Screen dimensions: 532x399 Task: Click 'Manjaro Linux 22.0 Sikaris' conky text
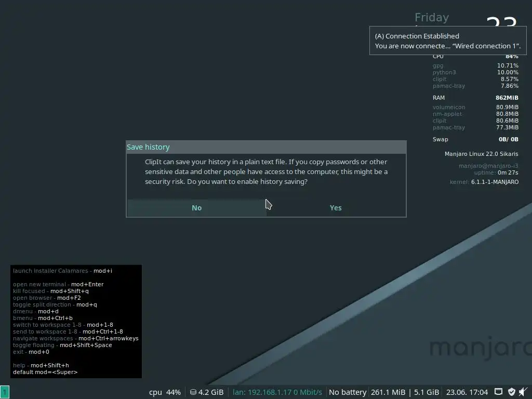481,154
